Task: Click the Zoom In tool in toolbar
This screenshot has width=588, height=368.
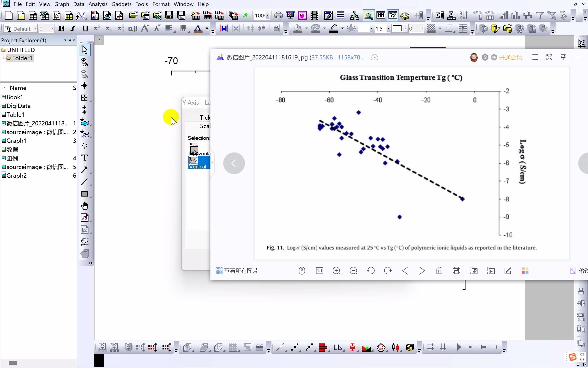Action: click(84, 62)
